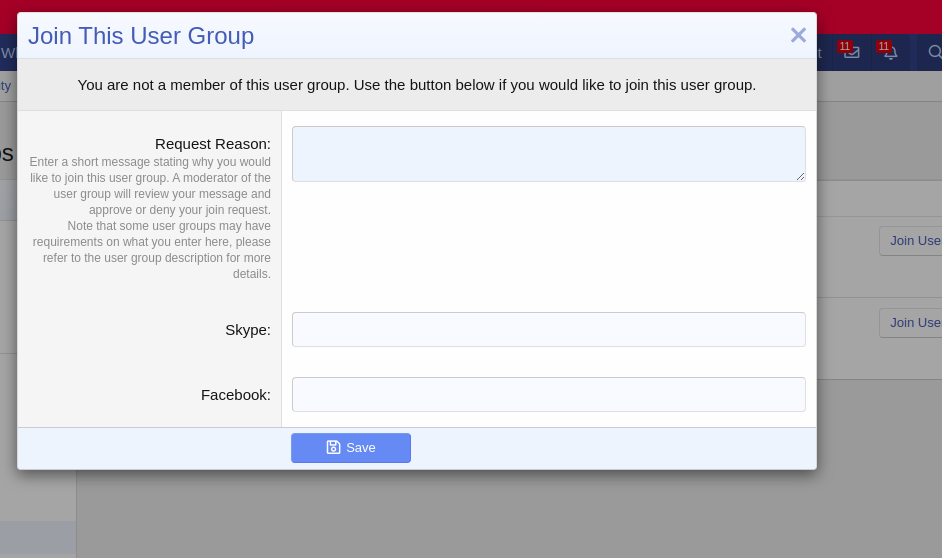Click the lower Join User Group button

[x=912, y=323]
